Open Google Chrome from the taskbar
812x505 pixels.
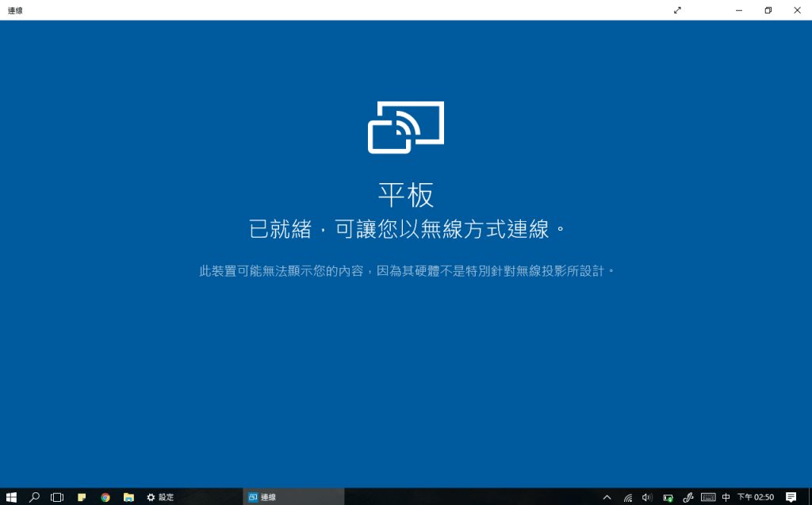click(x=105, y=497)
